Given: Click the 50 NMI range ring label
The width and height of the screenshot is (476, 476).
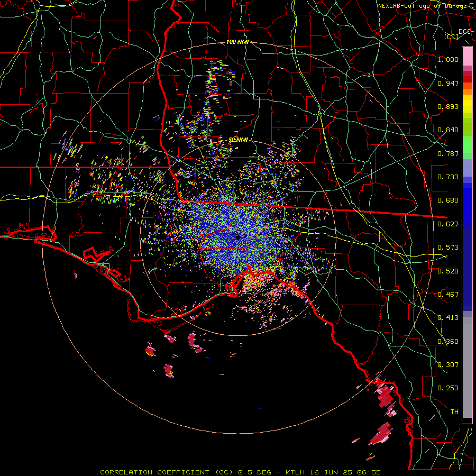Looking at the screenshot, I should coord(238,140).
